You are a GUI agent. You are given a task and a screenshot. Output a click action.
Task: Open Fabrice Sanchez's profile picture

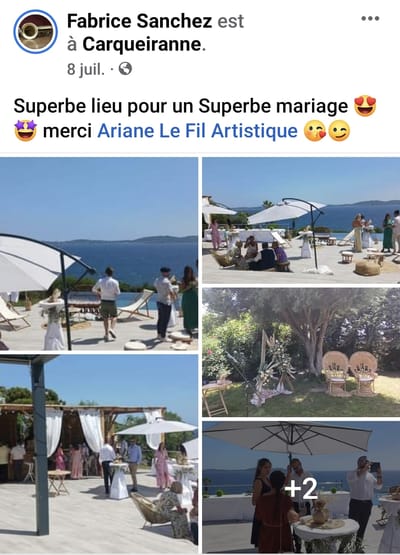click(35, 32)
